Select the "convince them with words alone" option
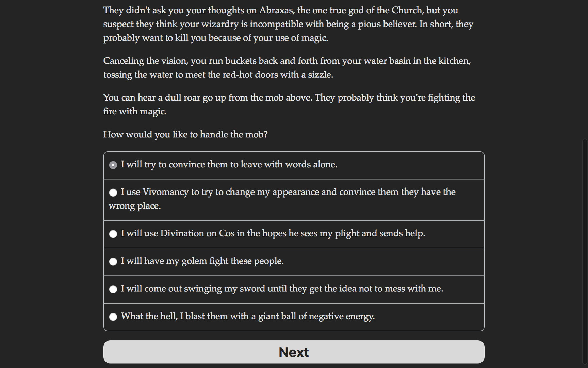Viewport: 588px width, 368px height. (x=113, y=165)
